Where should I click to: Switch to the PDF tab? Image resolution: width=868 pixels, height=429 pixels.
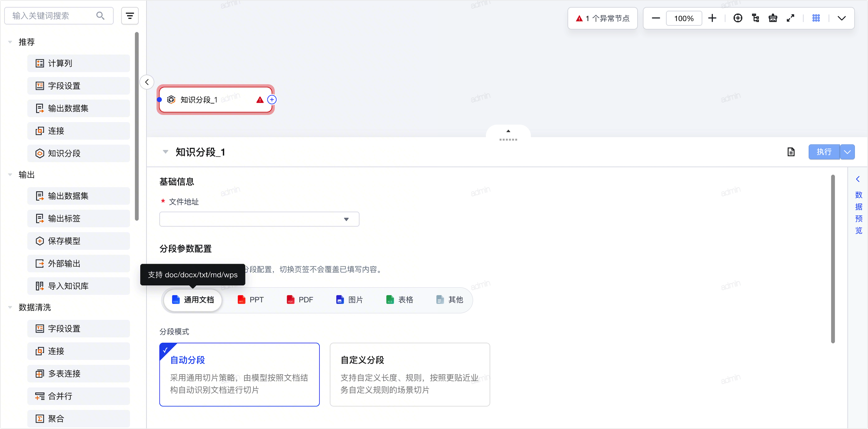(x=300, y=300)
